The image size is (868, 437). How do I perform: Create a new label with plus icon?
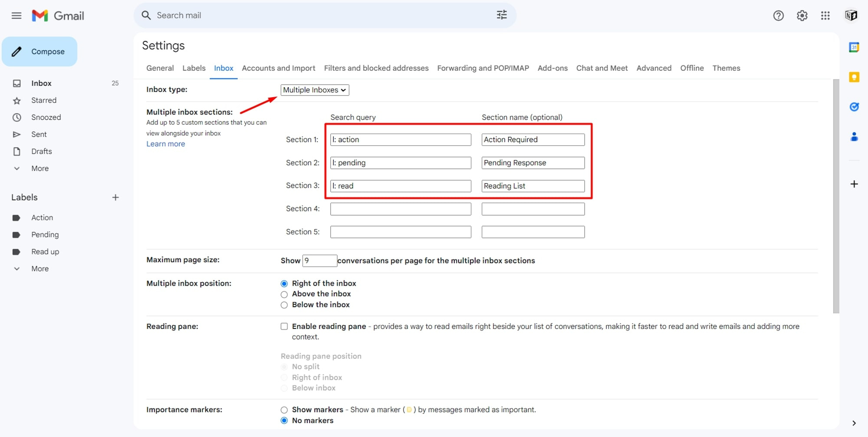pyautogui.click(x=115, y=197)
